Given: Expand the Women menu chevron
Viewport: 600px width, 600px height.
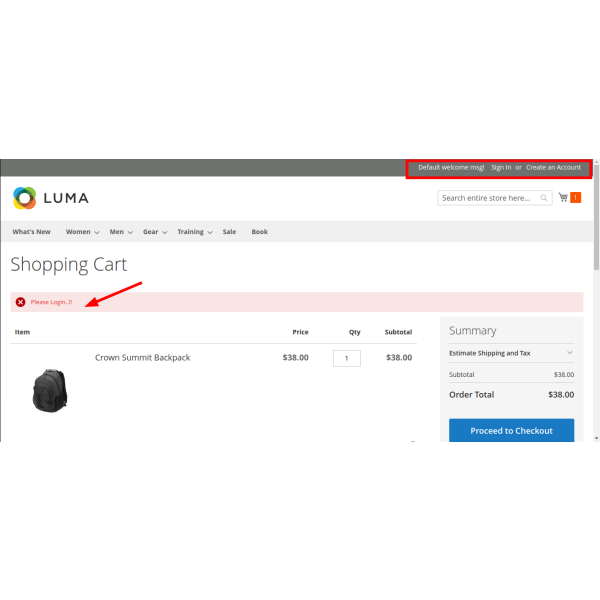Looking at the screenshot, I should pos(97,232).
